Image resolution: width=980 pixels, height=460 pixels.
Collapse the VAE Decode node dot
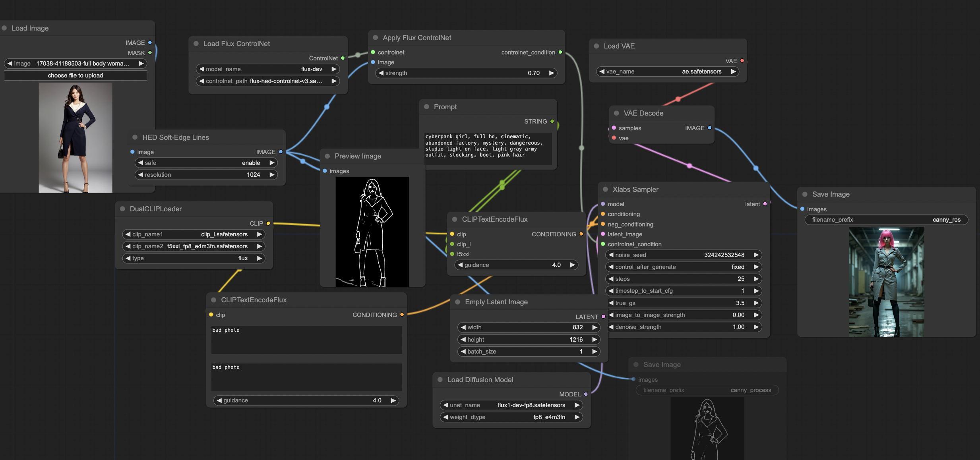pyautogui.click(x=616, y=113)
